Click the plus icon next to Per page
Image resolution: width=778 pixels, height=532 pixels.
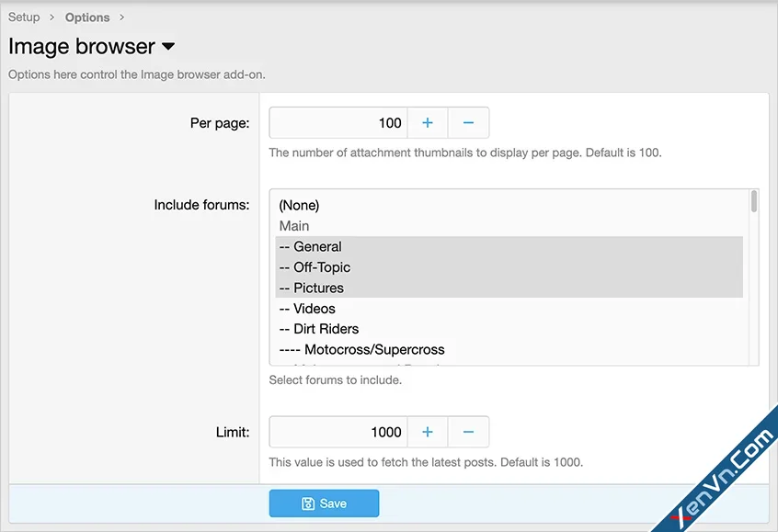pyautogui.click(x=427, y=122)
